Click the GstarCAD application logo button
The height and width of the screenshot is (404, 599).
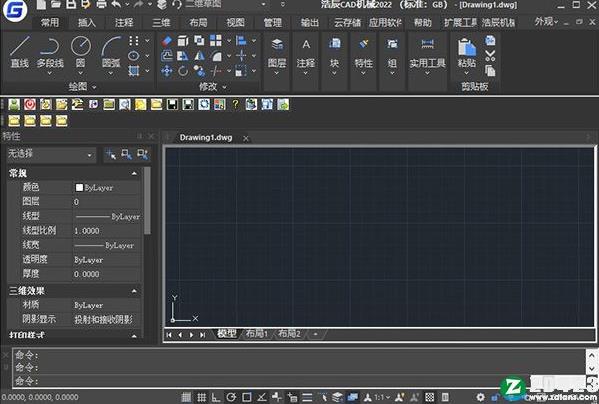tap(15, 11)
